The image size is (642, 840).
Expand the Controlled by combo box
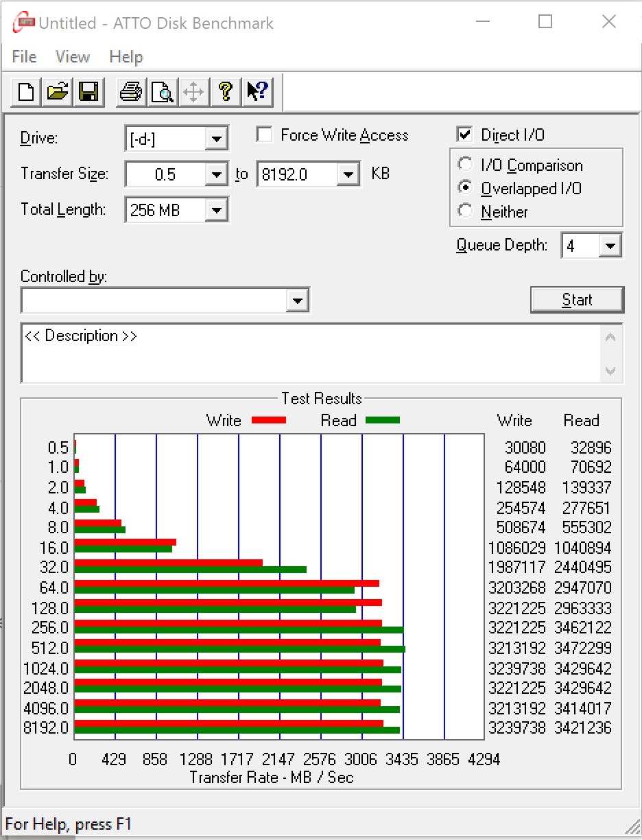point(297,301)
